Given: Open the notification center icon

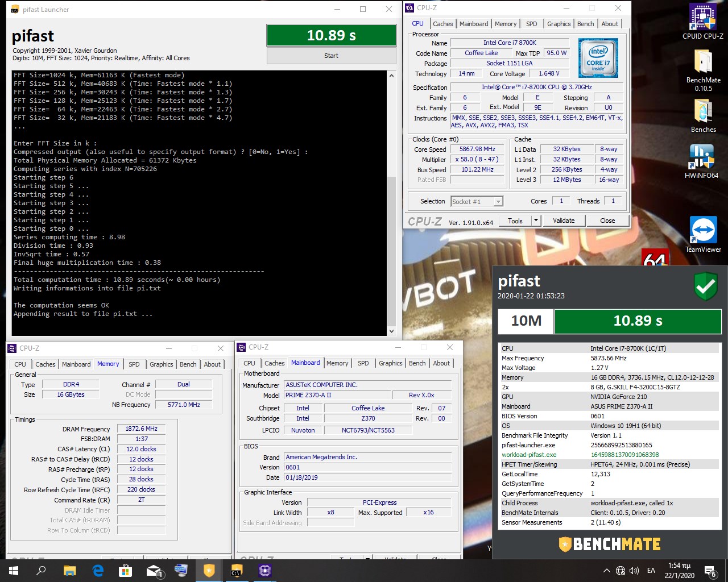Looking at the screenshot, I should pyautogui.click(x=710, y=571).
